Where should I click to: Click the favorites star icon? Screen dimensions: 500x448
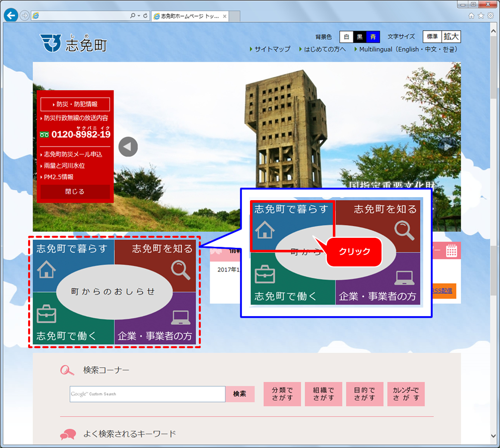tap(481, 16)
